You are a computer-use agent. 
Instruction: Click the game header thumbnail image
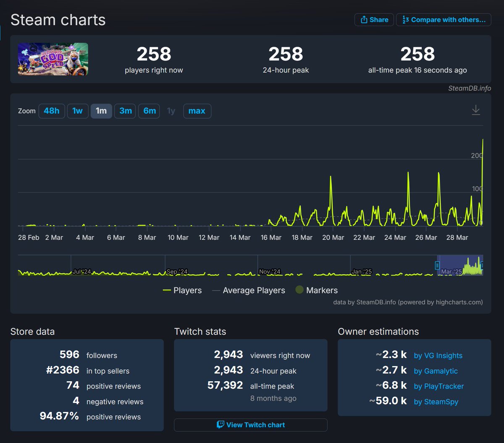(53, 59)
